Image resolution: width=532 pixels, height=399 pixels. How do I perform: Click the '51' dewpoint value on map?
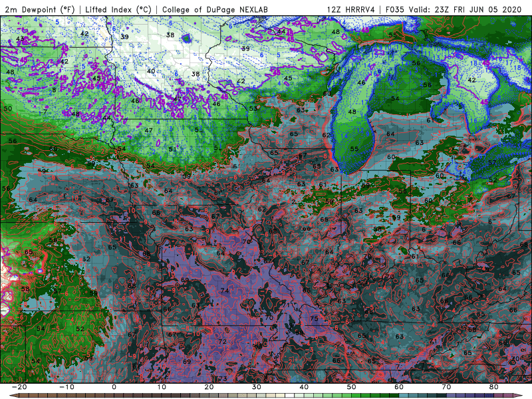tap(173, 149)
